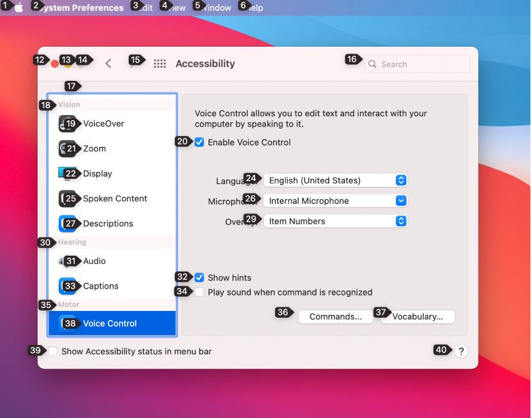Viewport: 532px width, 418px height.
Task: Open the System Preferences menu
Action: pos(80,8)
